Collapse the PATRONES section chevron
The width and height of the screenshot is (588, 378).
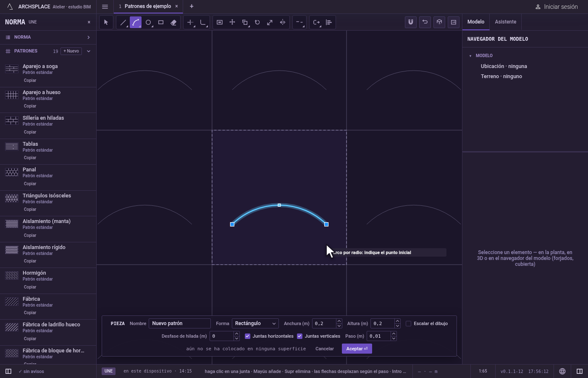coord(89,51)
